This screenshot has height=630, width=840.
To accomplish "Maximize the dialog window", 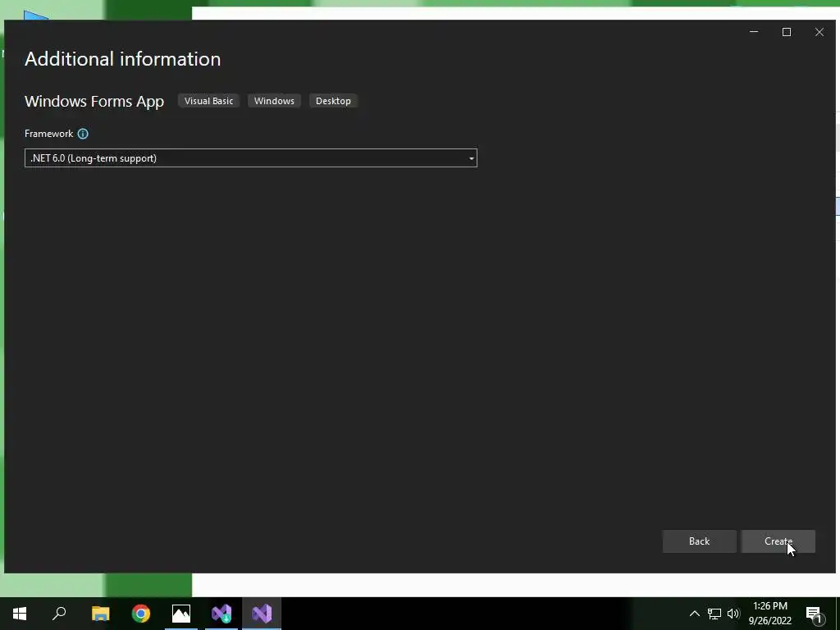I will pyautogui.click(x=787, y=32).
